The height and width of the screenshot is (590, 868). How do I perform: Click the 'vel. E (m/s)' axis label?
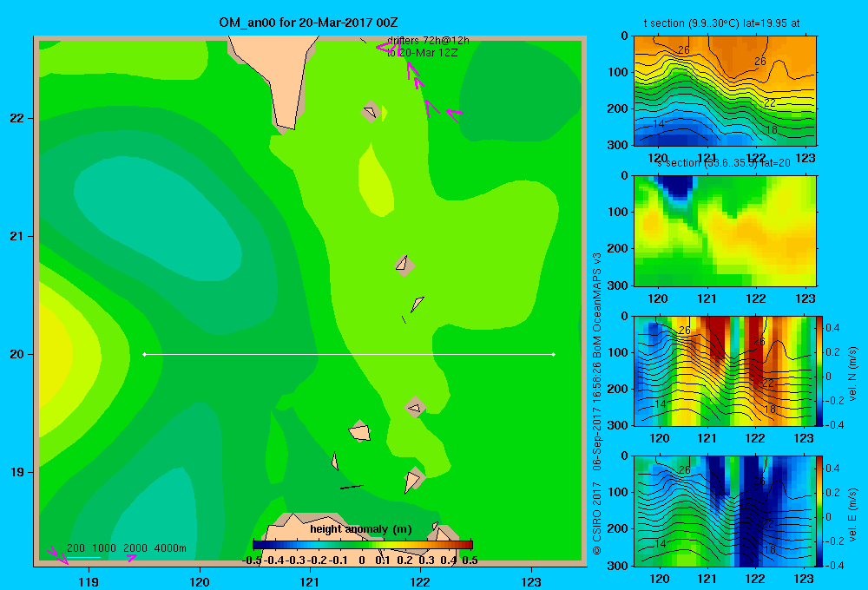tap(852, 514)
